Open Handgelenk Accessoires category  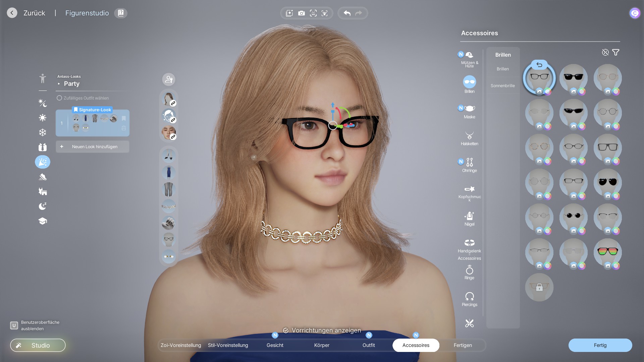[470, 250]
